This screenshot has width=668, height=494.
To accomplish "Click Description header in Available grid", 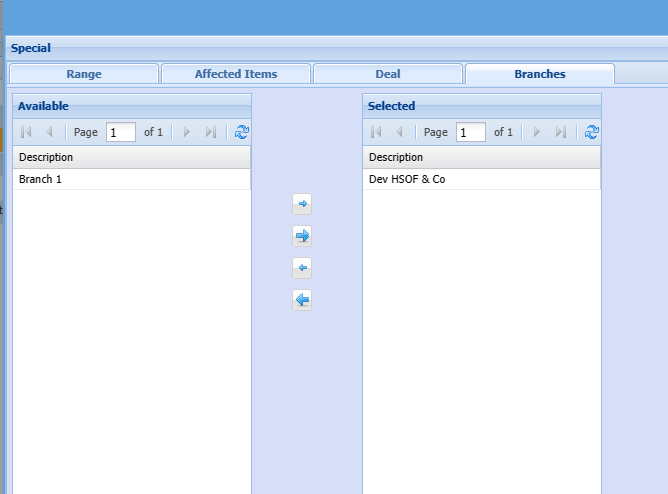I will coord(132,157).
